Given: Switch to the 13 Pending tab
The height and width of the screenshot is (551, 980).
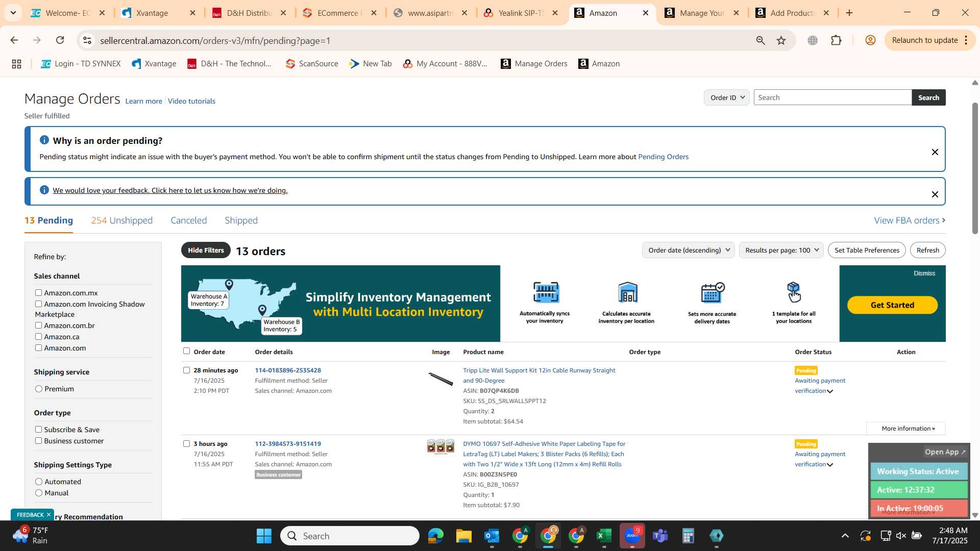Looking at the screenshot, I should [x=48, y=220].
